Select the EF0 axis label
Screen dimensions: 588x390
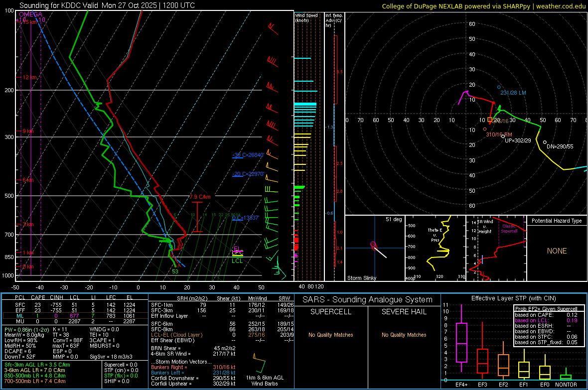coord(545,385)
